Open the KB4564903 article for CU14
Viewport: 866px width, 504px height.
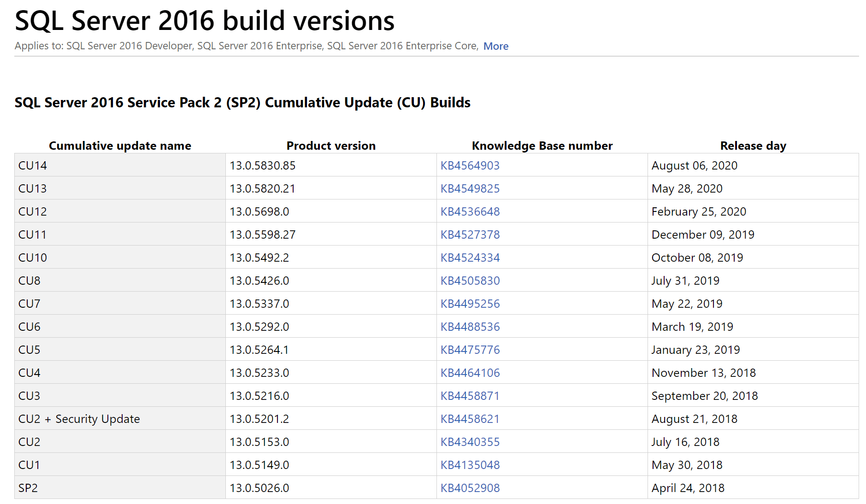click(x=470, y=165)
